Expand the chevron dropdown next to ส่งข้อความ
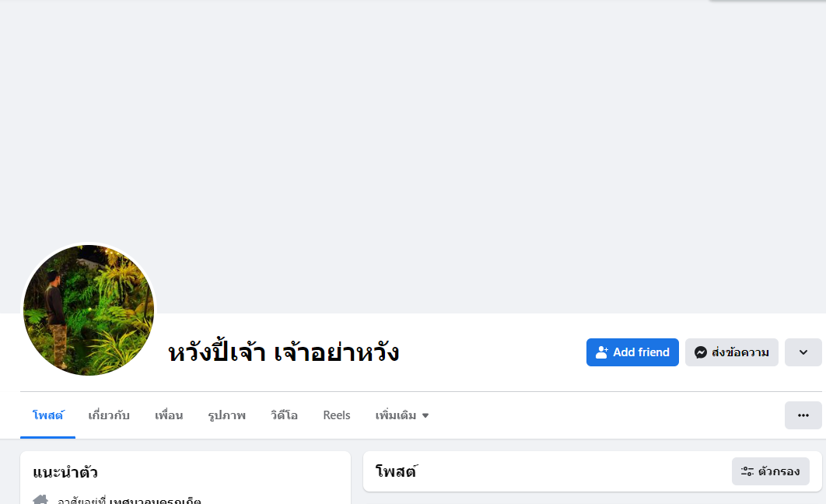 tap(803, 352)
